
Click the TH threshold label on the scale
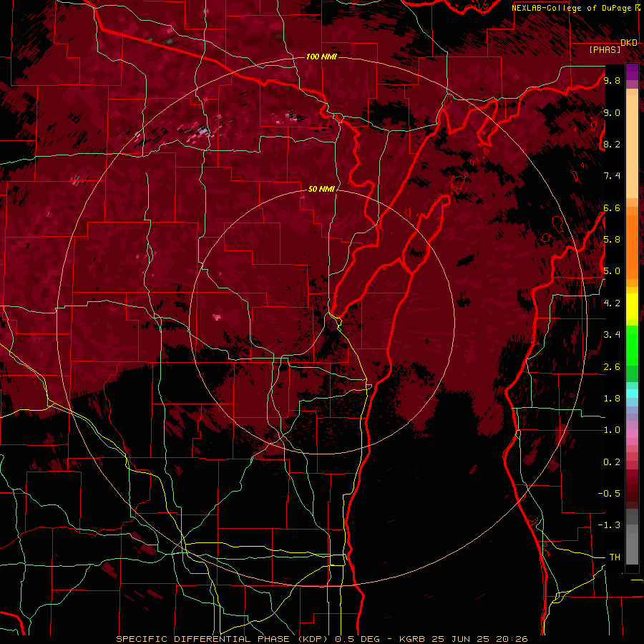(615, 557)
